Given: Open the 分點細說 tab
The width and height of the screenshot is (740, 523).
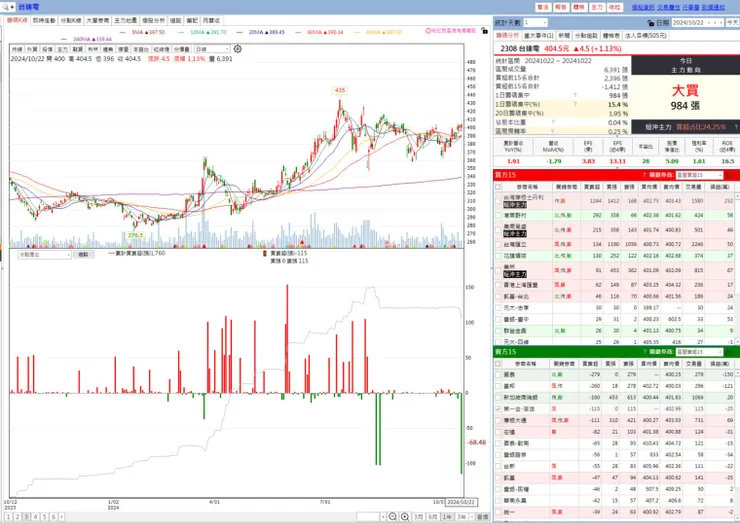Looking at the screenshot, I should point(586,35).
